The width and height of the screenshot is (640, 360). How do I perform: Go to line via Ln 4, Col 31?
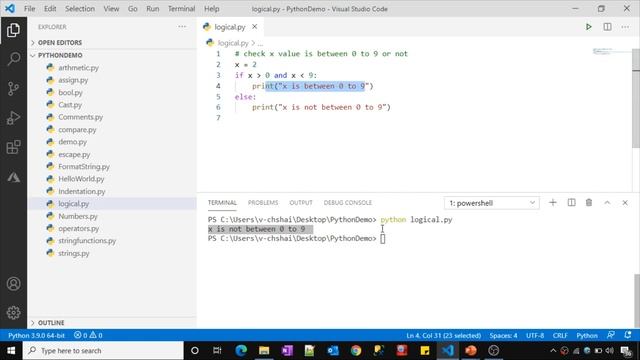coord(443,335)
